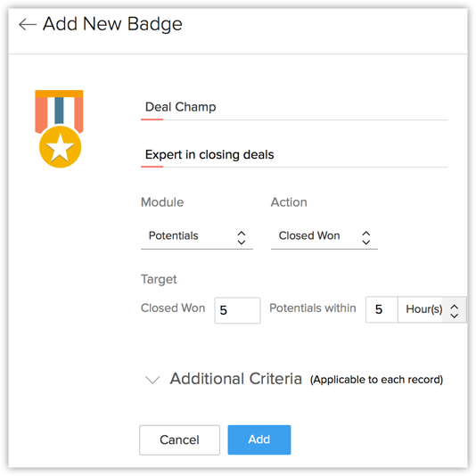This screenshot has height=476, width=476.
Task: Click the Add New Badge title
Action: [112, 24]
